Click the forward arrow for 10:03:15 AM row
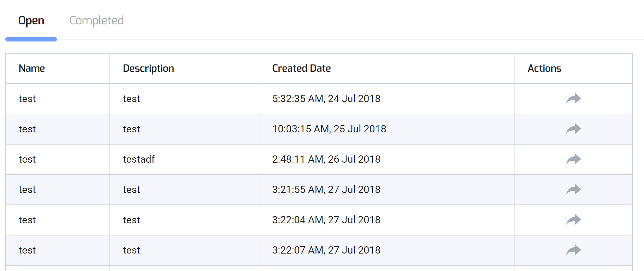Screen dimensions: 644x271 pos(573,129)
